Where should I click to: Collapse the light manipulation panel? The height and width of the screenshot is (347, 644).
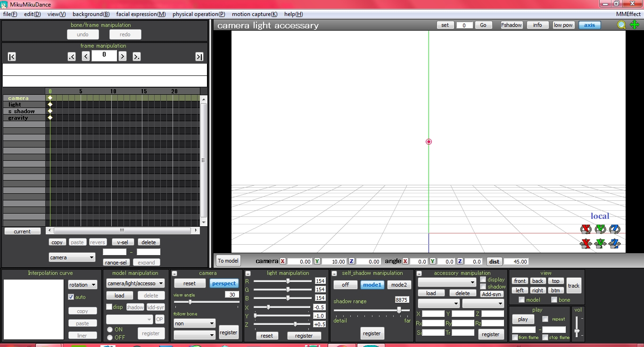[x=248, y=273]
